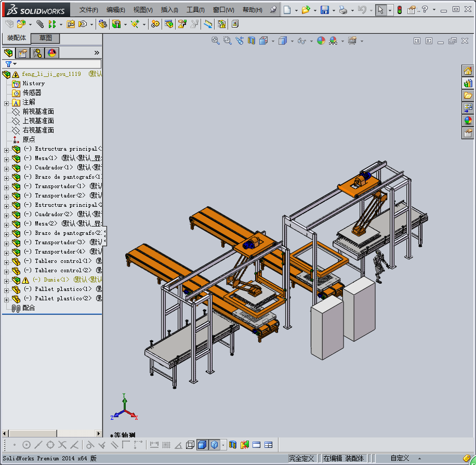The width and height of the screenshot is (476, 465).
Task: Click the rebuild traffic light icon
Action: coord(399,10)
